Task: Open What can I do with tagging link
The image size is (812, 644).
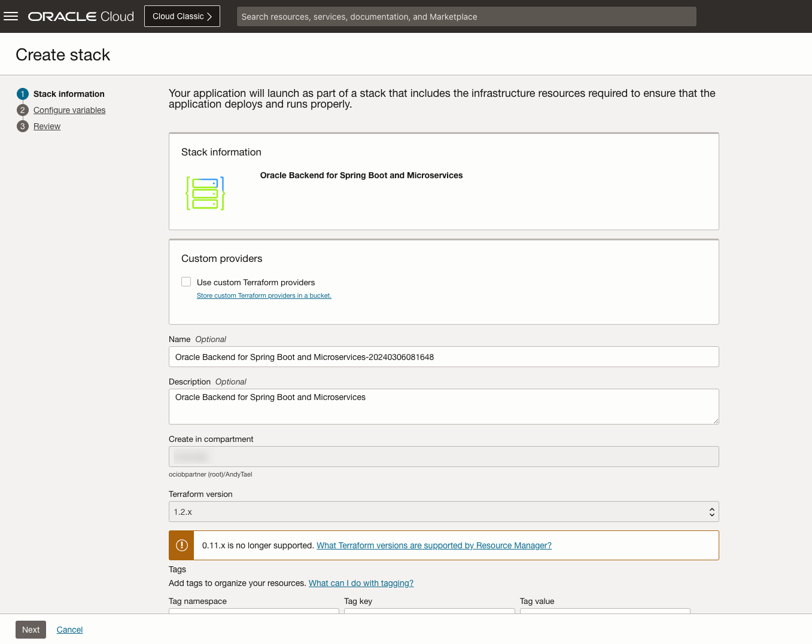Action: (361, 583)
